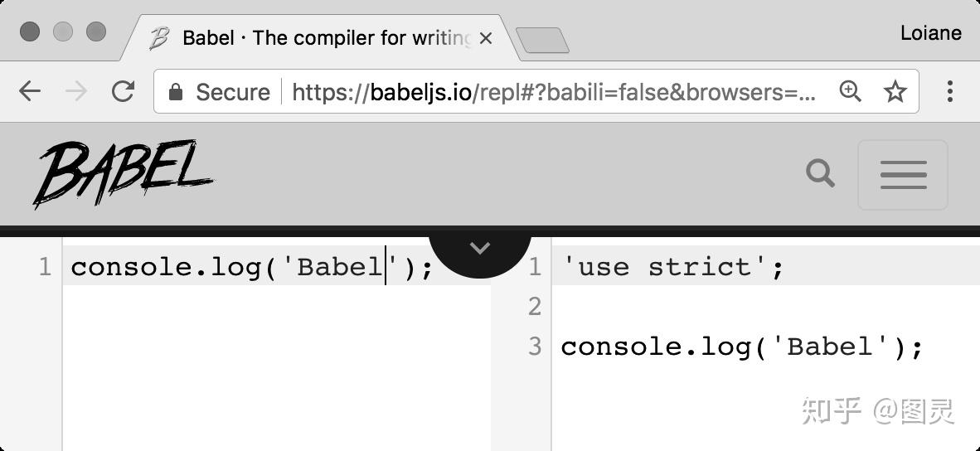Close the Babel tab

[487, 38]
